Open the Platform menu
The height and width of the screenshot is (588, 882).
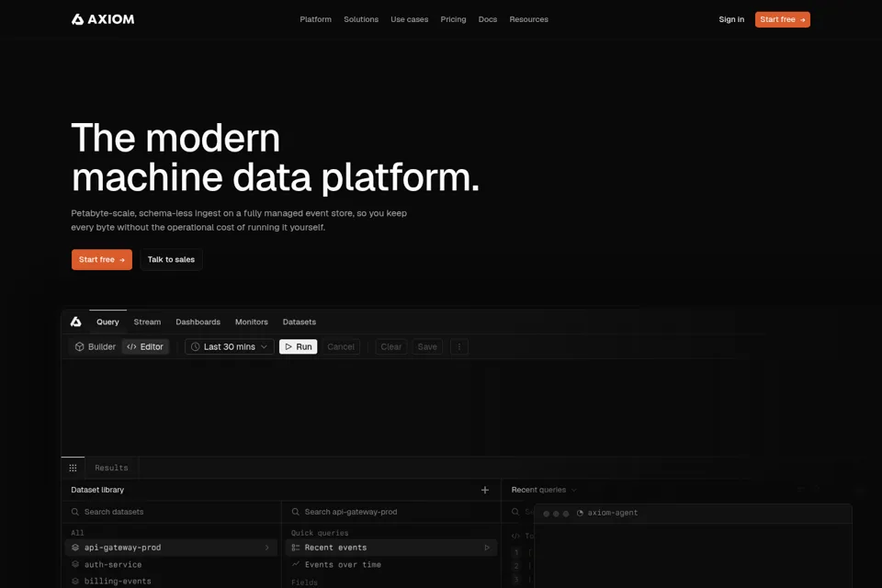click(x=315, y=19)
